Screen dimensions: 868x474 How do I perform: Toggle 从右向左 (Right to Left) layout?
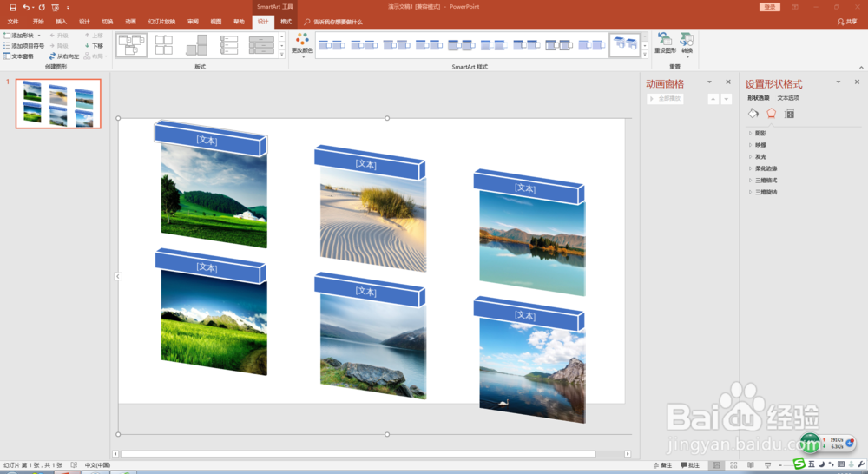[64, 56]
